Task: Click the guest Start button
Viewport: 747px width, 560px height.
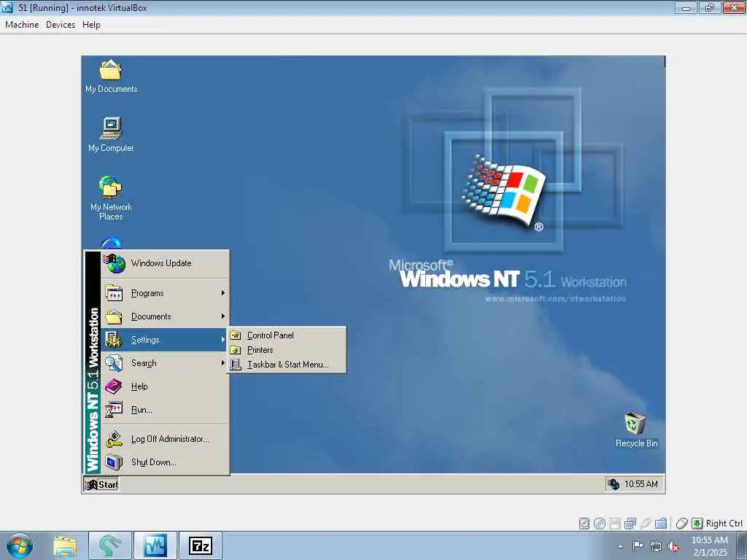Action: click(x=101, y=484)
